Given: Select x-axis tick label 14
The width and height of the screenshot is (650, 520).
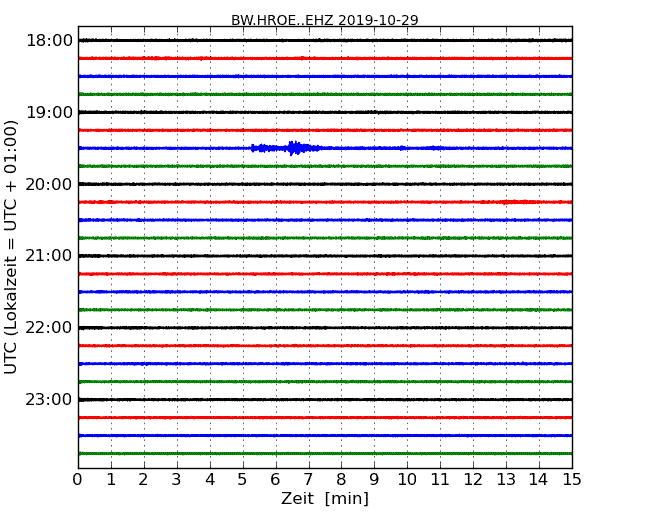Looking at the screenshot, I should (538, 479).
